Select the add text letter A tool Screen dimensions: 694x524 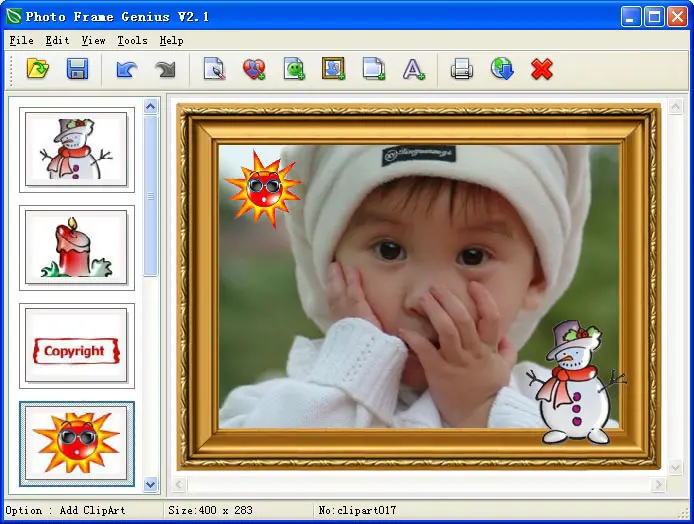coord(413,69)
